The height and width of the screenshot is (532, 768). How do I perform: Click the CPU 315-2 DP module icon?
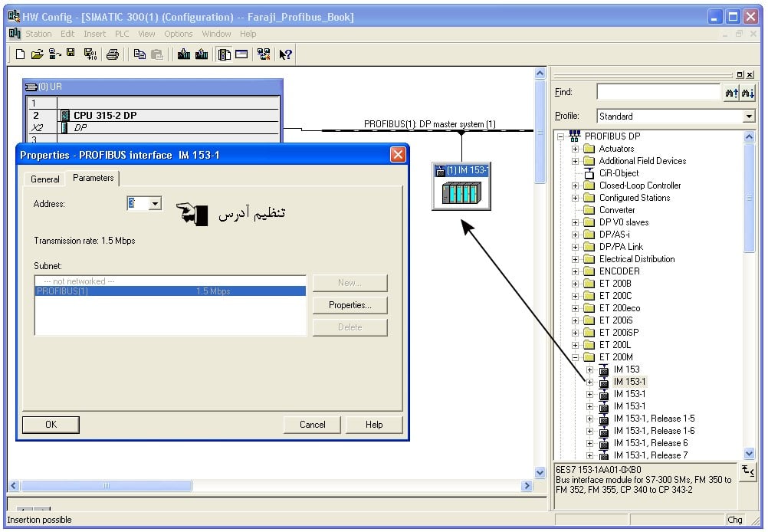(x=65, y=116)
